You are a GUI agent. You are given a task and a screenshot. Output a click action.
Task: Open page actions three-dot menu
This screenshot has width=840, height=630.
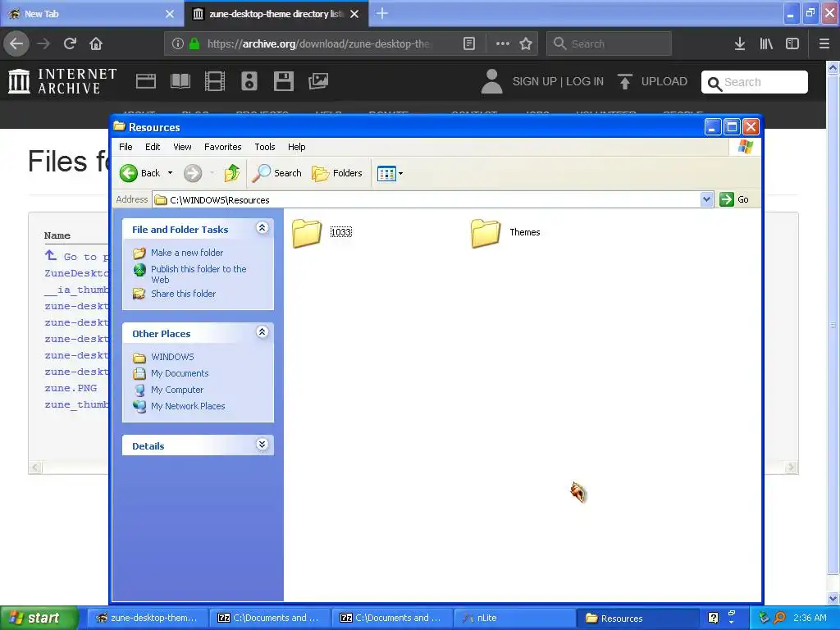point(503,44)
